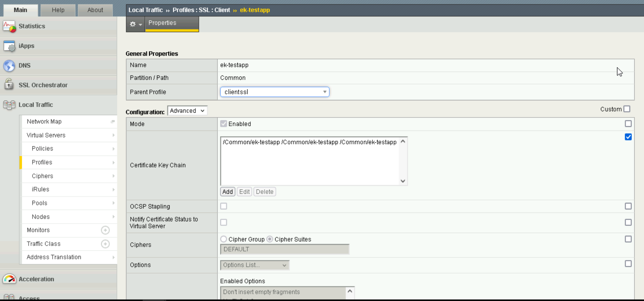Uncheck the custom checkbox for Certificate Key Chain
This screenshot has height=301, width=644.
[x=628, y=137]
